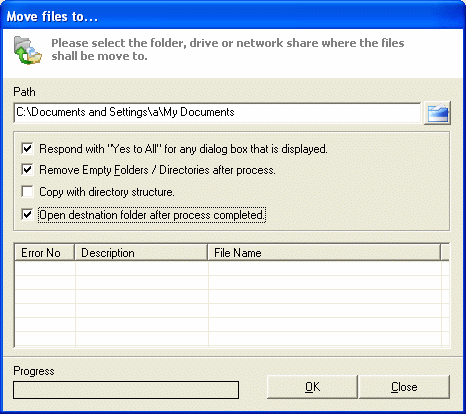Click the second empty row under File Name

pyautogui.click(x=325, y=282)
